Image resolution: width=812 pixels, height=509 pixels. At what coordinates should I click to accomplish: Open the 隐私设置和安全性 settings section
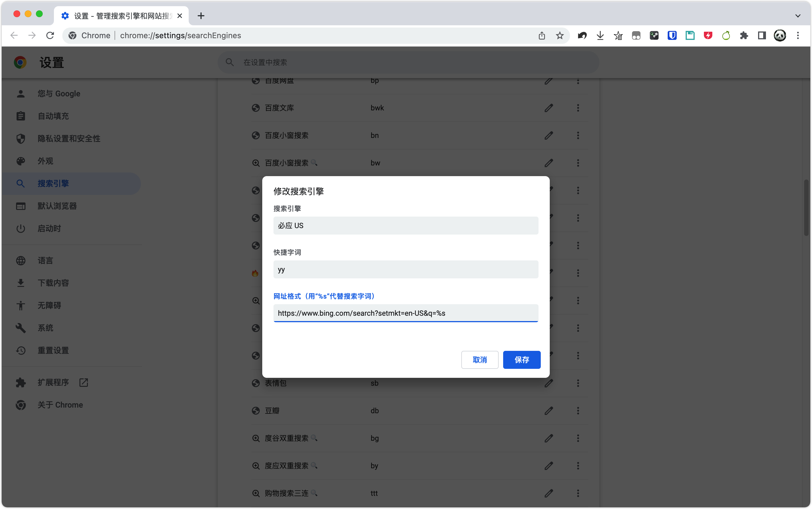[x=69, y=138]
